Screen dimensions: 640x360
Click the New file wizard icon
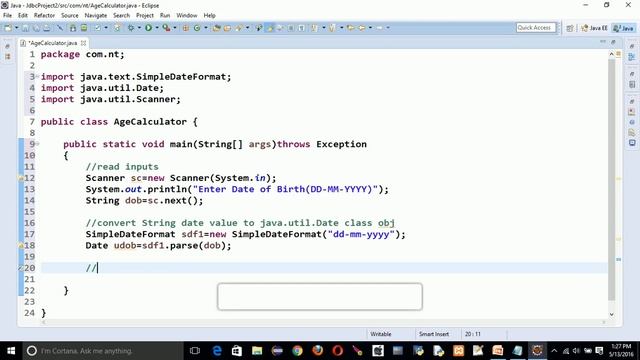point(8,28)
